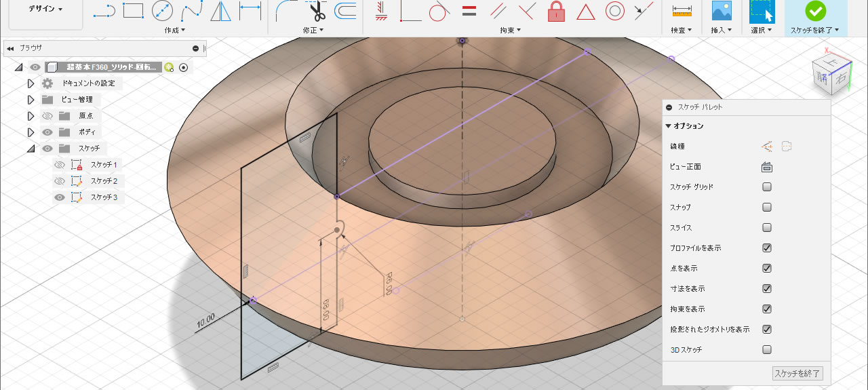This screenshot has width=868, height=390.
Task: Select the Fillet modify tool
Action: (285, 11)
